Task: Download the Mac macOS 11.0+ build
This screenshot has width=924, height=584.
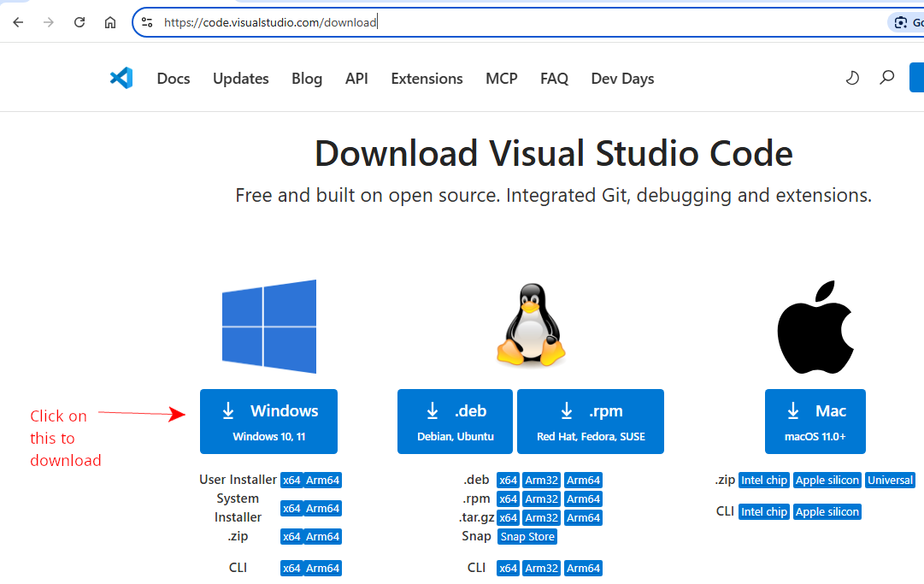Action: click(x=815, y=421)
